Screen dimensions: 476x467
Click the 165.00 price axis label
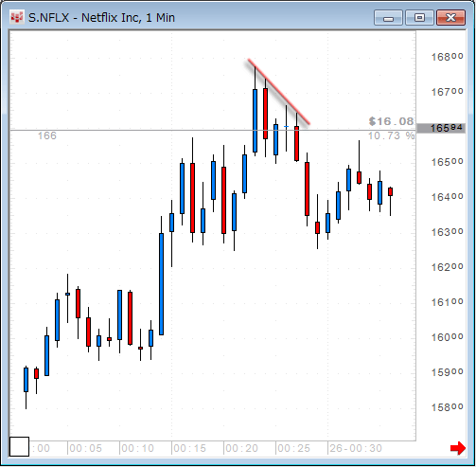click(x=447, y=162)
